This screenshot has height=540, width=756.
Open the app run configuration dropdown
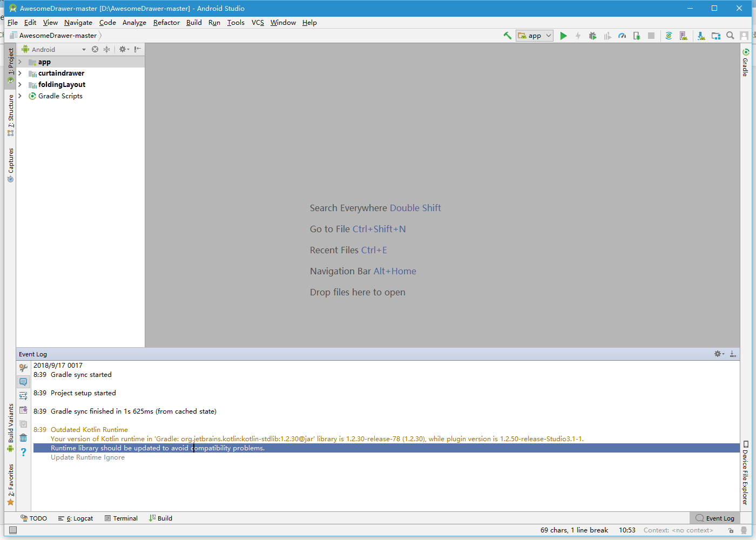tap(535, 36)
